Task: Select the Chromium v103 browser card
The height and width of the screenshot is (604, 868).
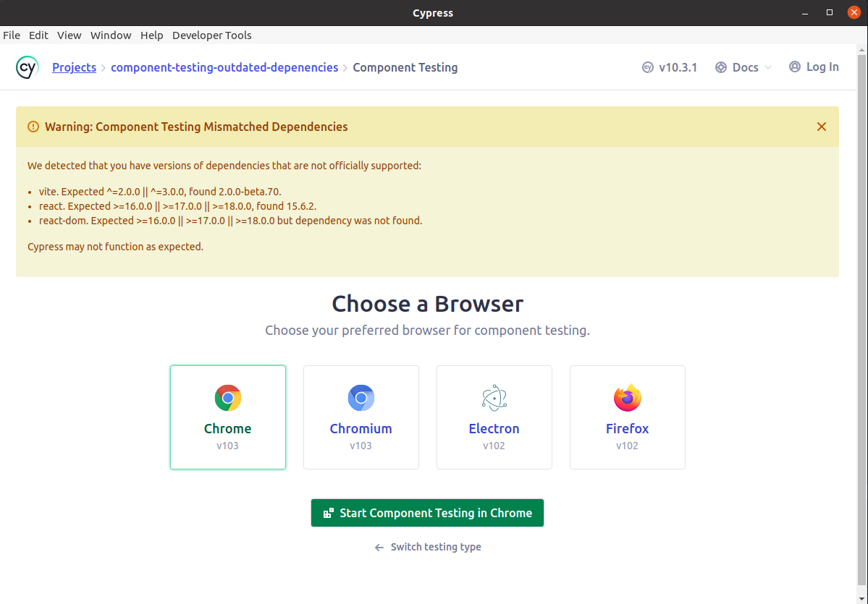Action: click(x=361, y=417)
